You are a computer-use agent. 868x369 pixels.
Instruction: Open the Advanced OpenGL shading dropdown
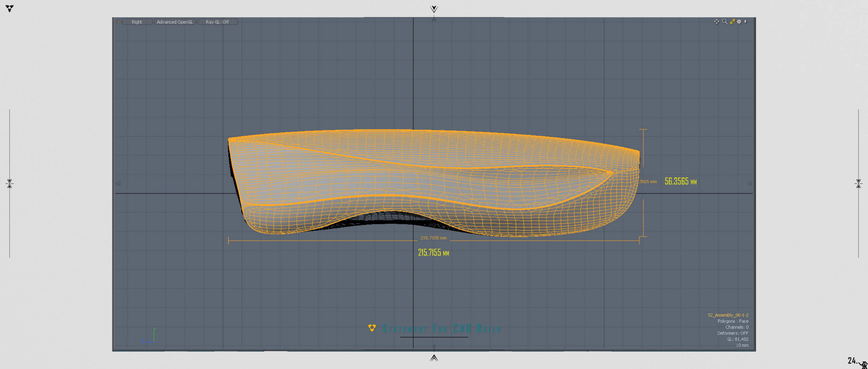(x=175, y=22)
